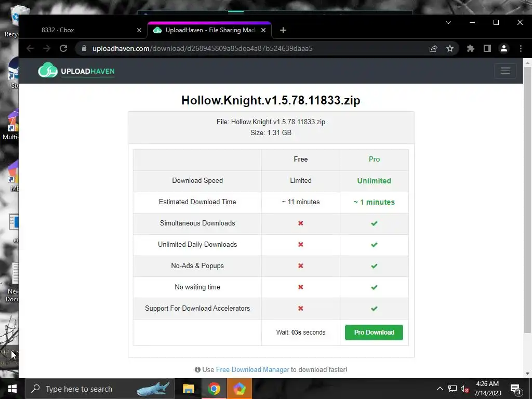Bookmark this page with the star icon
This screenshot has height=399, width=532.
pos(450,48)
